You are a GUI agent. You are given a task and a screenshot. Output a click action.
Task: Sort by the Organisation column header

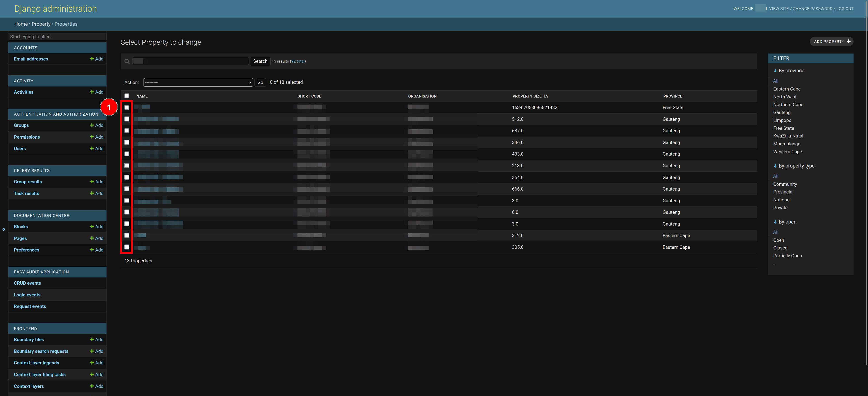[422, 96]
